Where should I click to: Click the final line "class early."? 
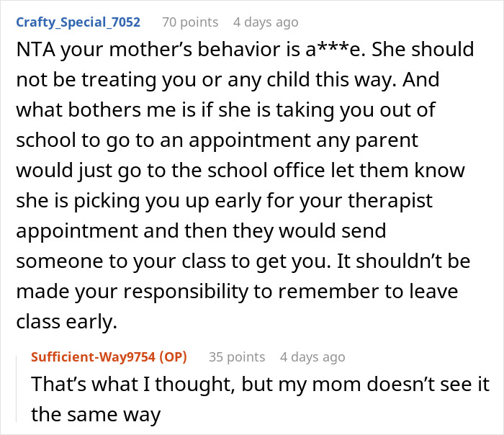(x=66, y=322)
